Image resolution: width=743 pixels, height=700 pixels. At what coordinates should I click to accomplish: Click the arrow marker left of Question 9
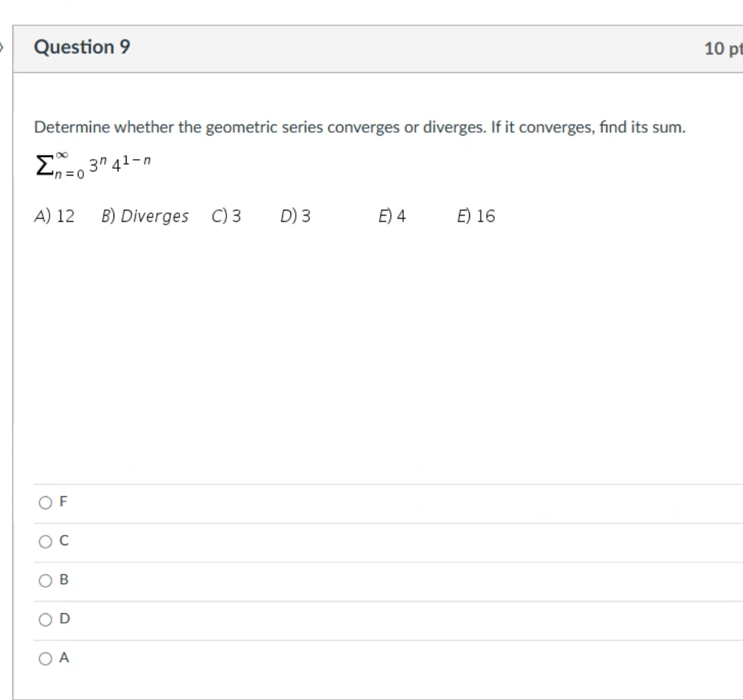3,47
